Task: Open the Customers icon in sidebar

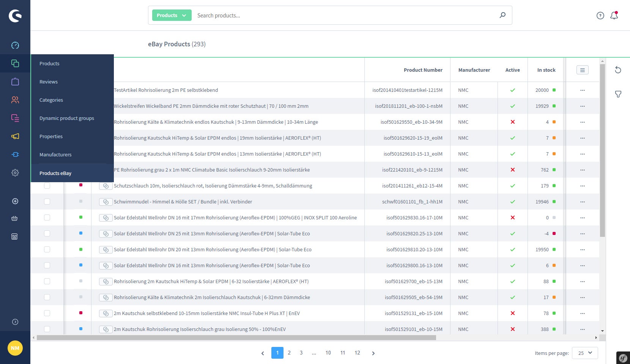Action: point(15,100)
